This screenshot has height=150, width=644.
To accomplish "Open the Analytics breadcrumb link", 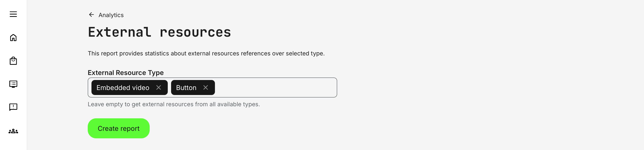I will [111, 15].
